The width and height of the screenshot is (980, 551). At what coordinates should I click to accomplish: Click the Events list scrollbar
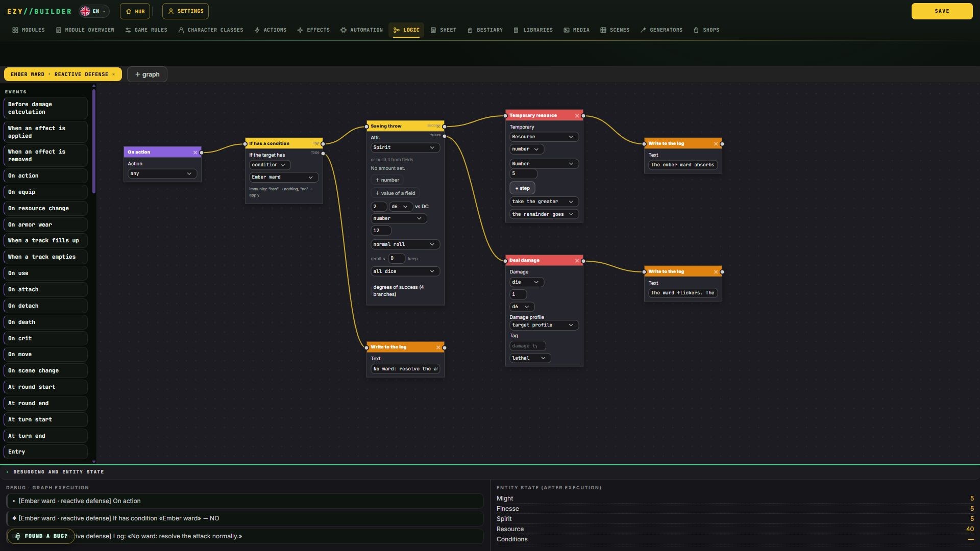[94, 141]
